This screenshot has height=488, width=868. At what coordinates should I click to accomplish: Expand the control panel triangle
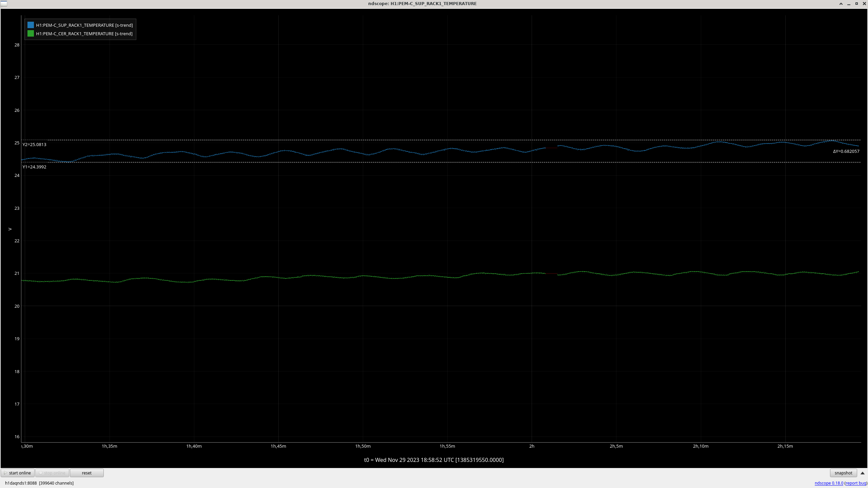(863, 473)
